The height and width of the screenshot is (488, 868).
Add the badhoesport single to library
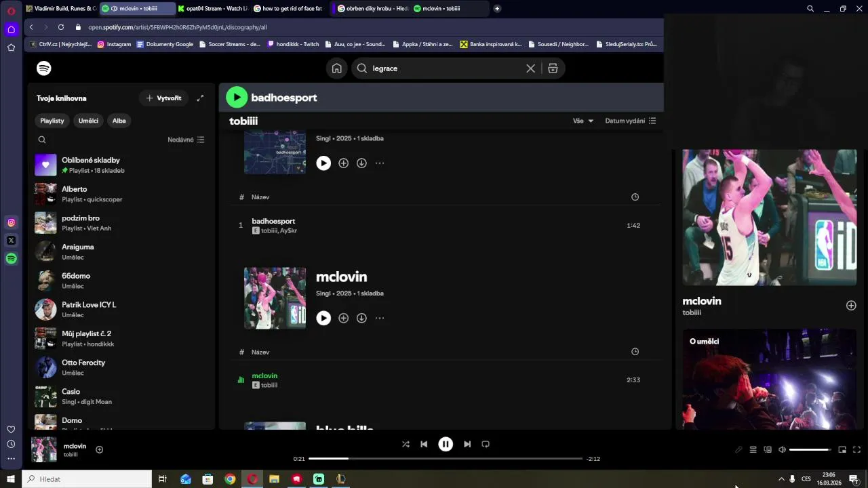[343, 163]
